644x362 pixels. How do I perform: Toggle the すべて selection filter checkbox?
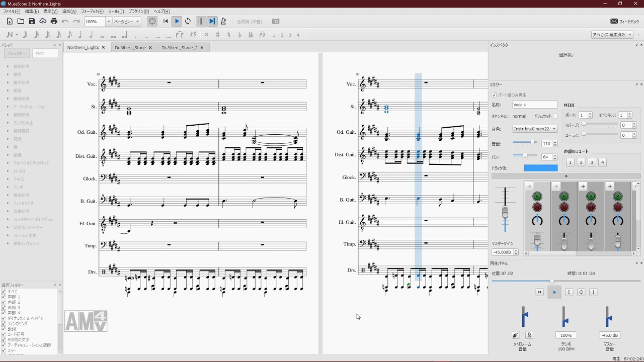point(4,292)
